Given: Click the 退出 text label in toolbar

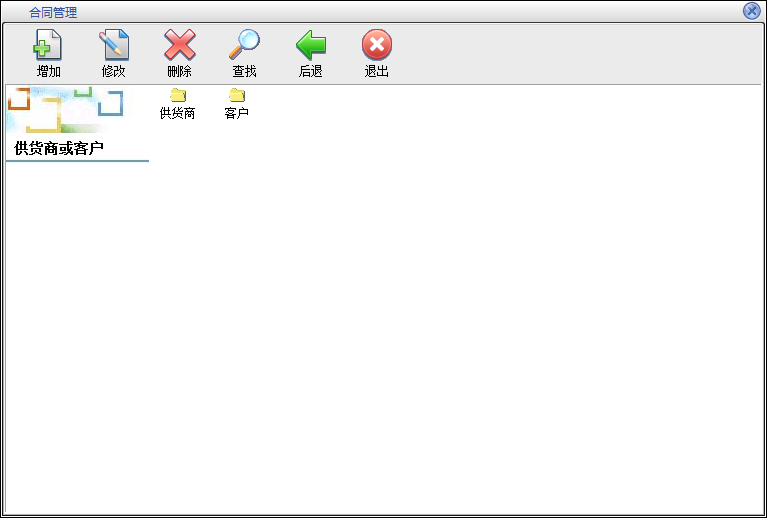Looking at the screenshot, I should point(376,72).
